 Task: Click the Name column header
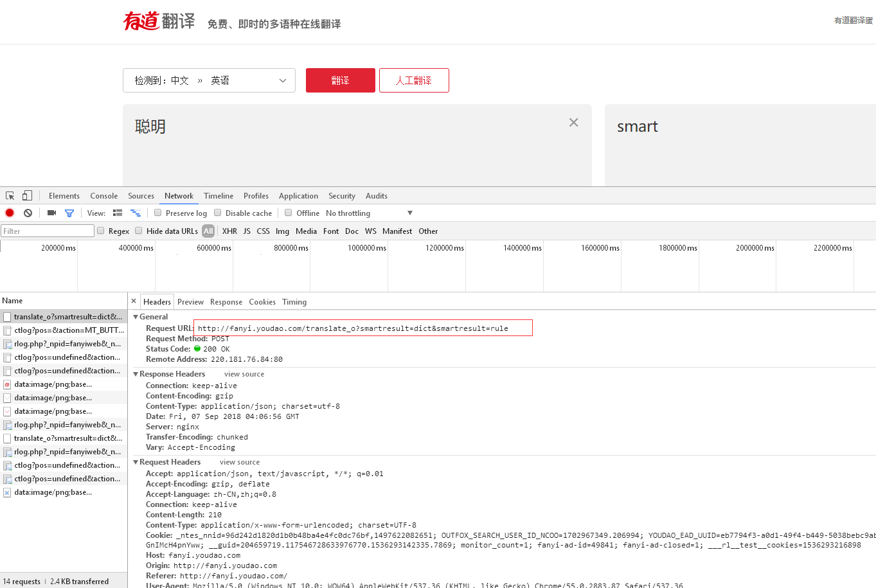[x=64, y=301]
